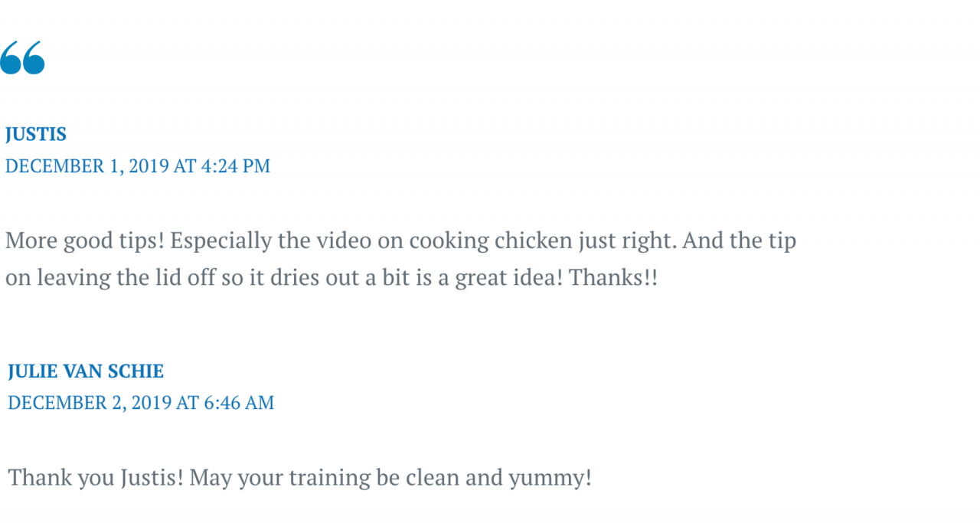Click the 'More good tips!' comment opening
The width and height of the screenshot is (980, 523).
85,240
